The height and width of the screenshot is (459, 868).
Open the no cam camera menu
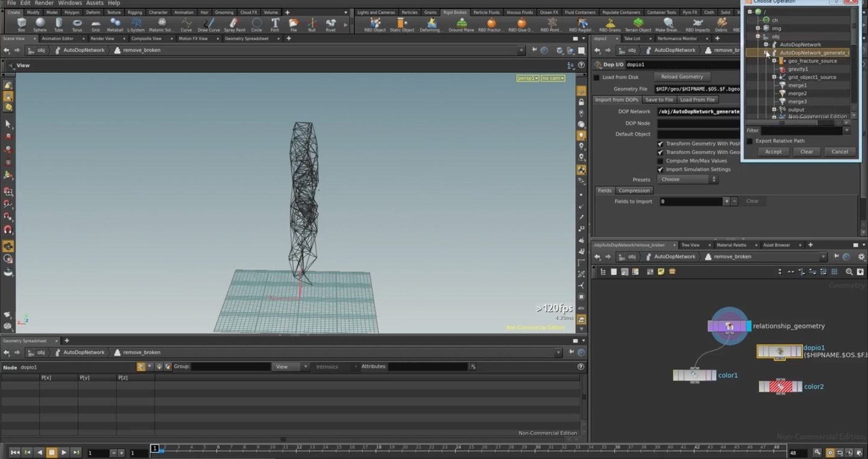tap(553, 78)
